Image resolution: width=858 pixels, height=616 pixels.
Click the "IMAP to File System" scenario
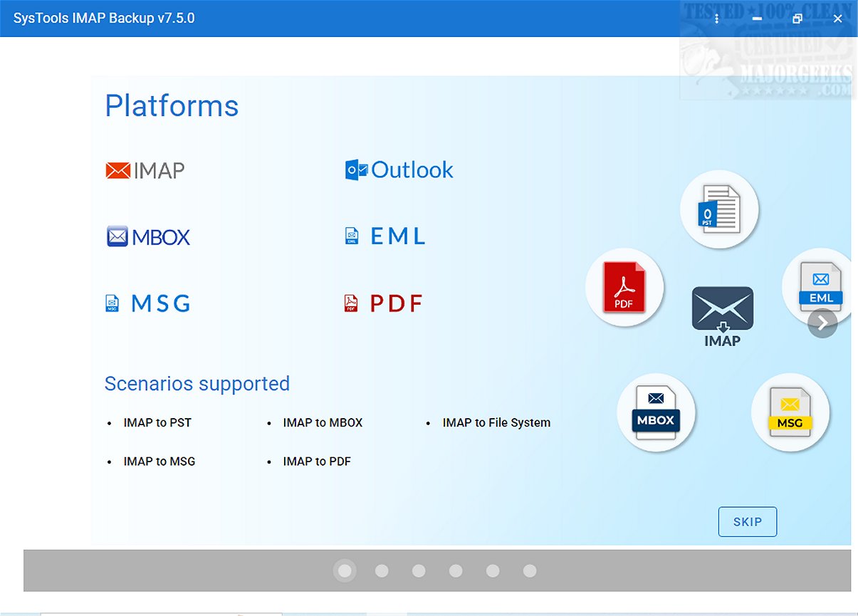coord(496,423)
